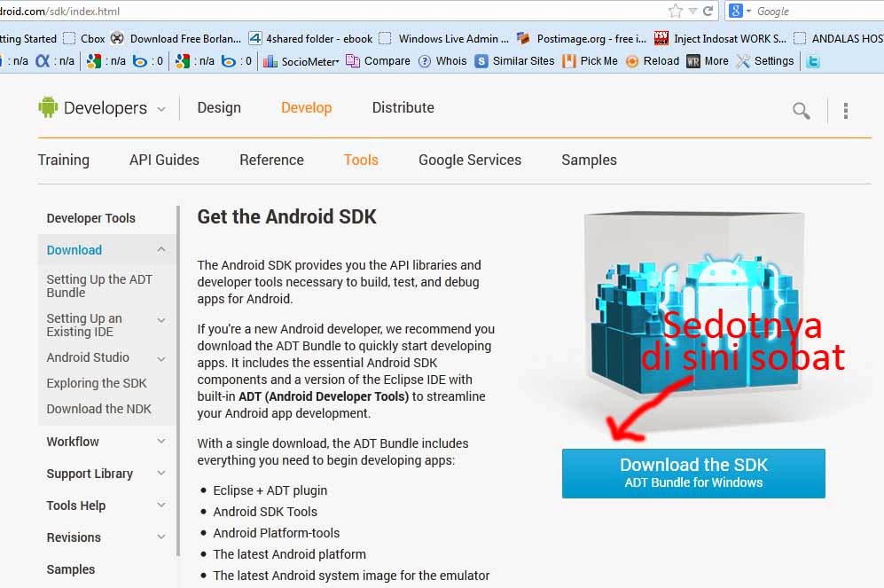Open Exploring the SDK link
Viewport: 884px width, 588px height.
pos(97,383)
